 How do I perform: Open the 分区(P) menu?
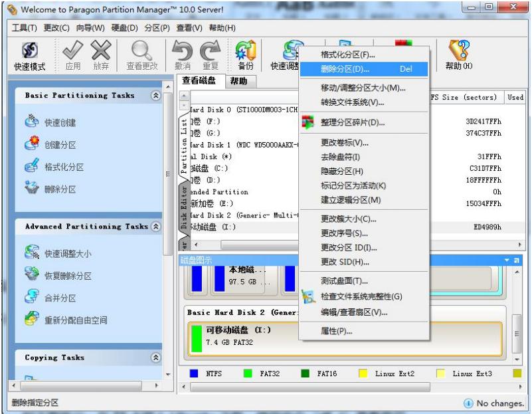click(x=157, y=28)
